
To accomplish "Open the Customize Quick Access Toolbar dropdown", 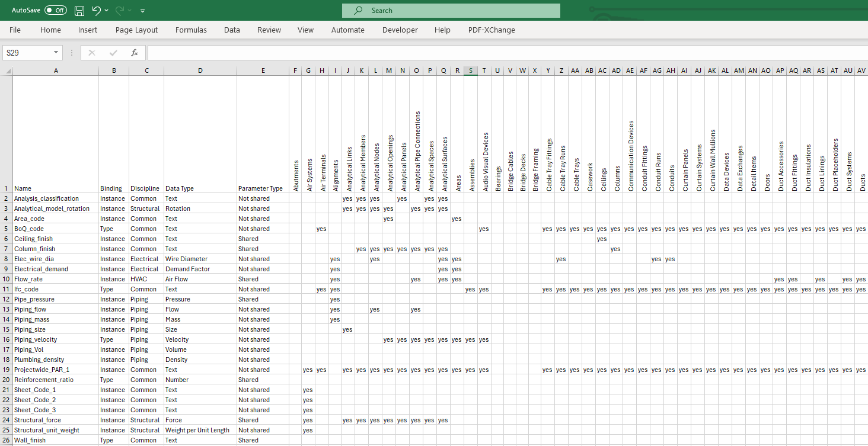I will [x=143, y=11].
